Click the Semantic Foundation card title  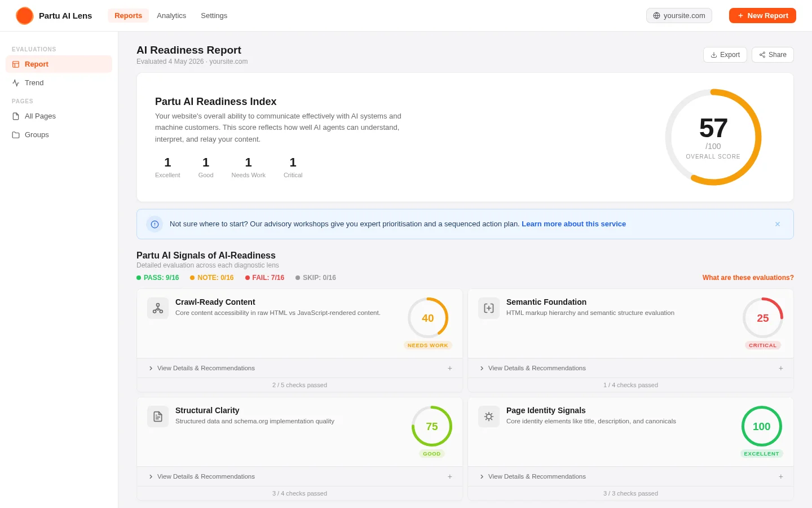546,302
